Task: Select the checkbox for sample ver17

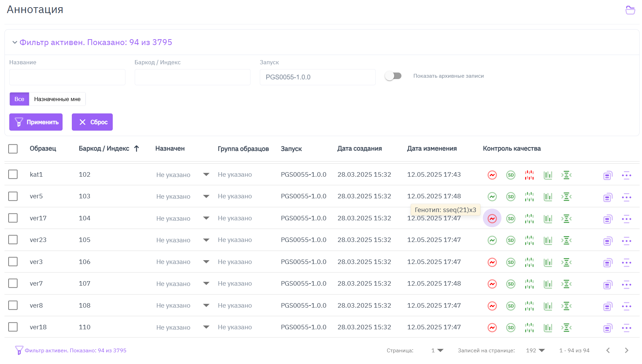Action: (x=13, y=218)
